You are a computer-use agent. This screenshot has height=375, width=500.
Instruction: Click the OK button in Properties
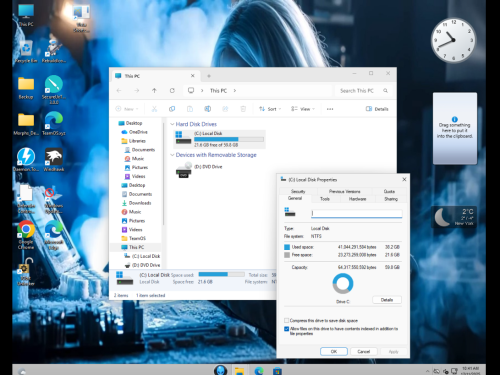(x=334, y=351)
